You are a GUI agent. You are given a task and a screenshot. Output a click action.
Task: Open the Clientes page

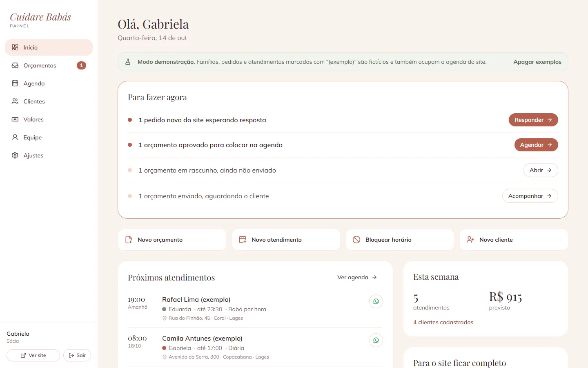click(49, 101)
